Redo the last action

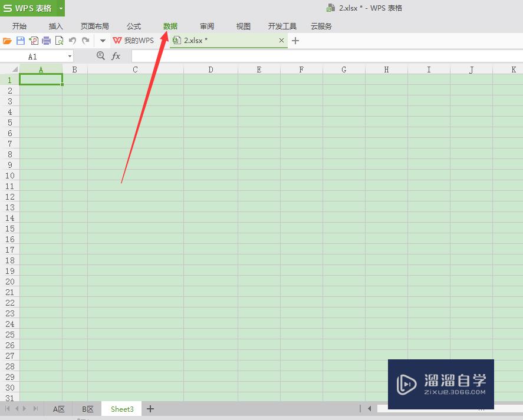click(85, 40)
